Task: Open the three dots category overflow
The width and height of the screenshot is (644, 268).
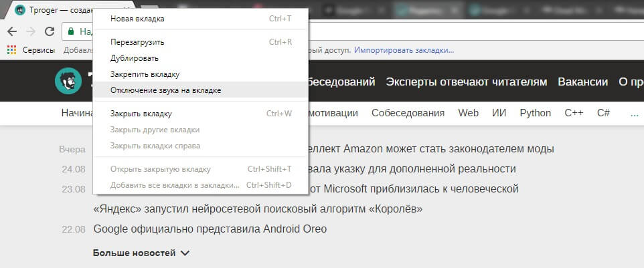Action: click(634, 113)
